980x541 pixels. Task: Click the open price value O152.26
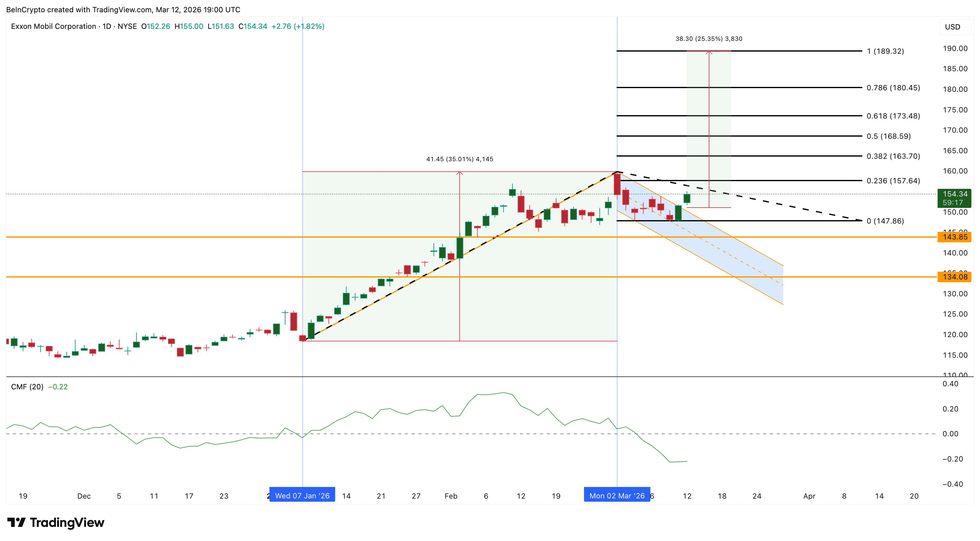157,26
